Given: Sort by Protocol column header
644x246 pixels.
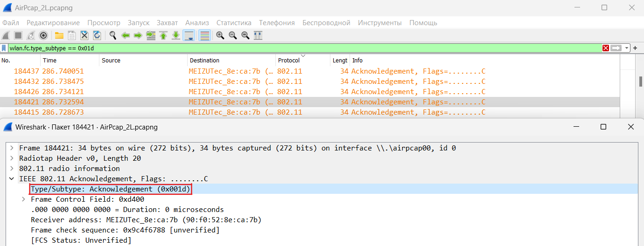Looking at the screenshot, I should (x=303, y=61).
